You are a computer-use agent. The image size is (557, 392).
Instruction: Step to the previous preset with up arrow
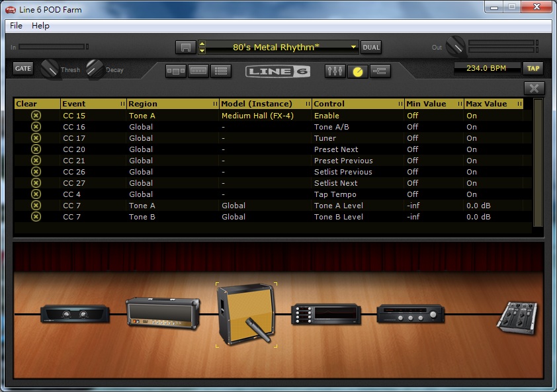coord(202,44)
